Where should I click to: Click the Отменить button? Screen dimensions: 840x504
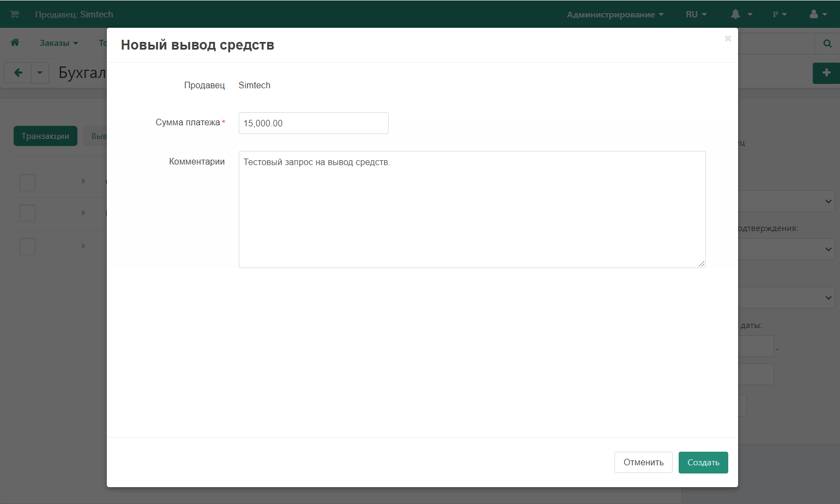point(643,463)
